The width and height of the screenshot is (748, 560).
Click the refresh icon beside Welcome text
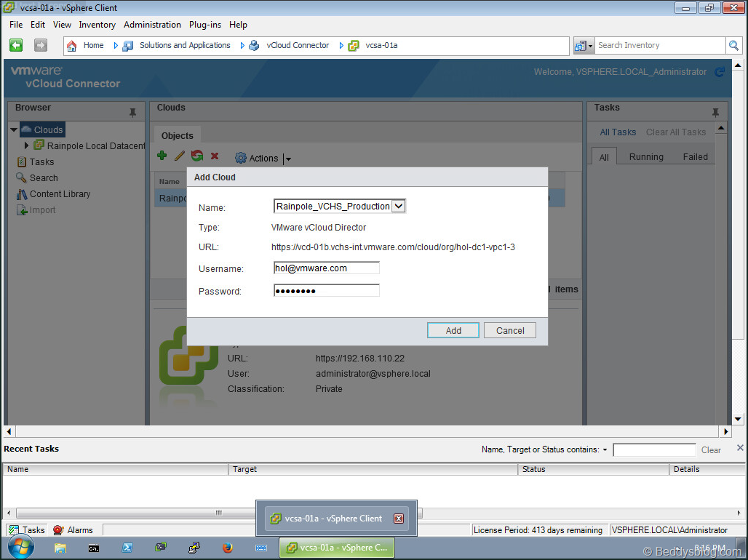pyautogui.click(x=720, y=72)
